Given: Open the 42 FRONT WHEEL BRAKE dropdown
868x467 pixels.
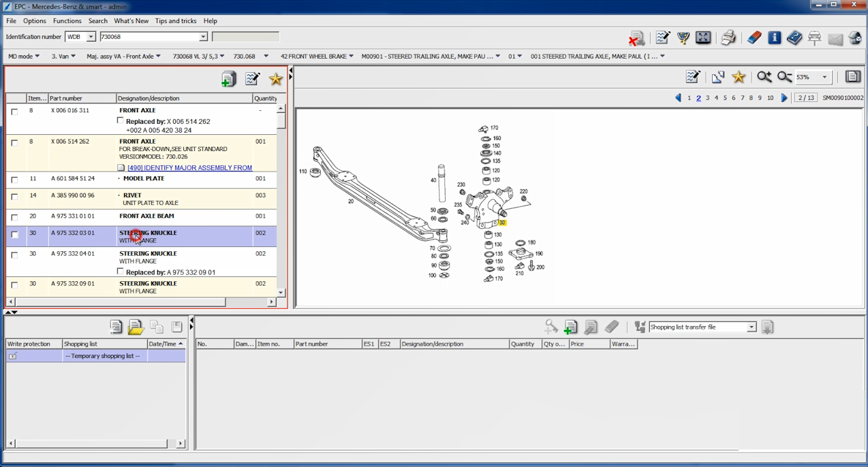Looking at the screenshot, I should click(317, 57).
